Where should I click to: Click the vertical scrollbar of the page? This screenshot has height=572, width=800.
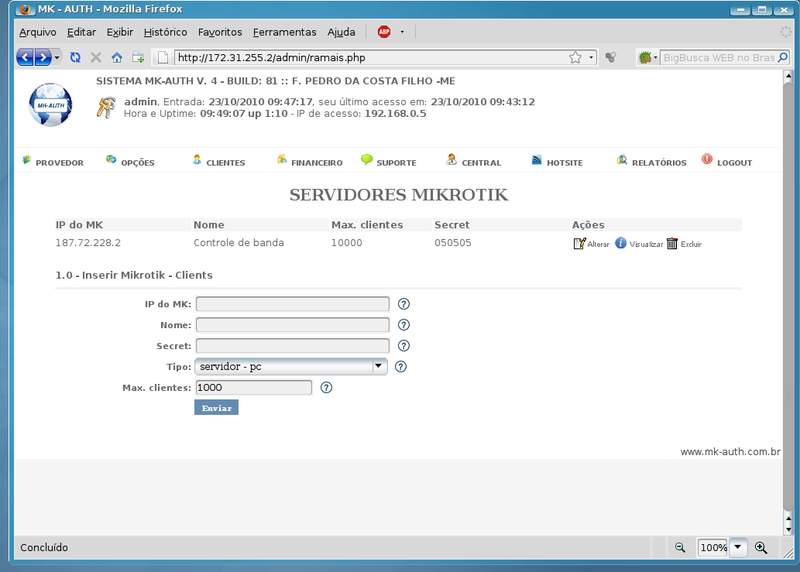(x=789, y=296)
